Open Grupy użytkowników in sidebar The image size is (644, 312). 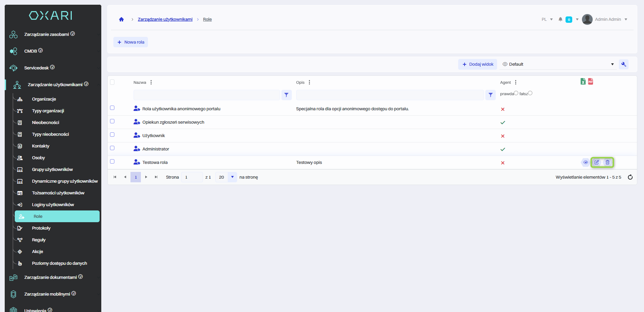[x=52, y=170]
